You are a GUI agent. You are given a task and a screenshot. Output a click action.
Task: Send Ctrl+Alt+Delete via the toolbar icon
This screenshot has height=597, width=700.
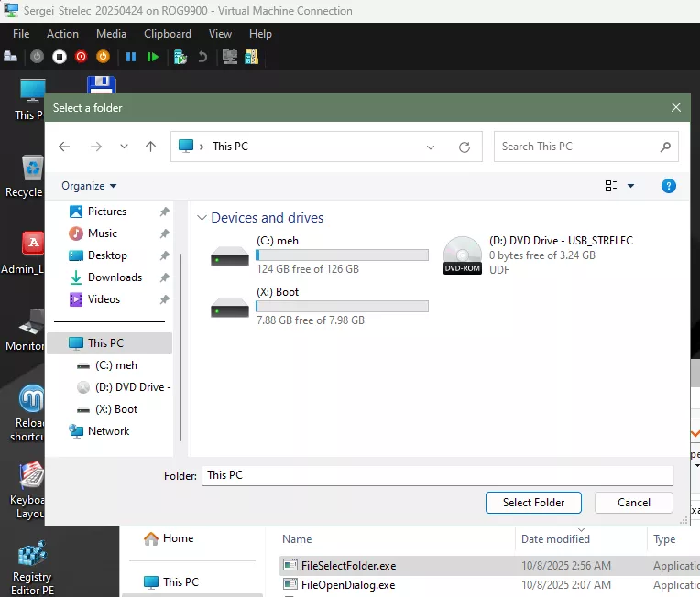pos(11,57)
